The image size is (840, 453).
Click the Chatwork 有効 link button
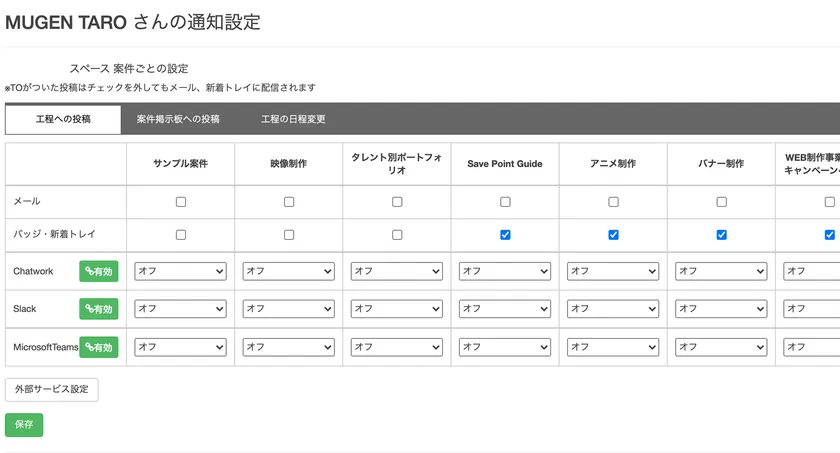pyautogui.click(x=99, y=271)
